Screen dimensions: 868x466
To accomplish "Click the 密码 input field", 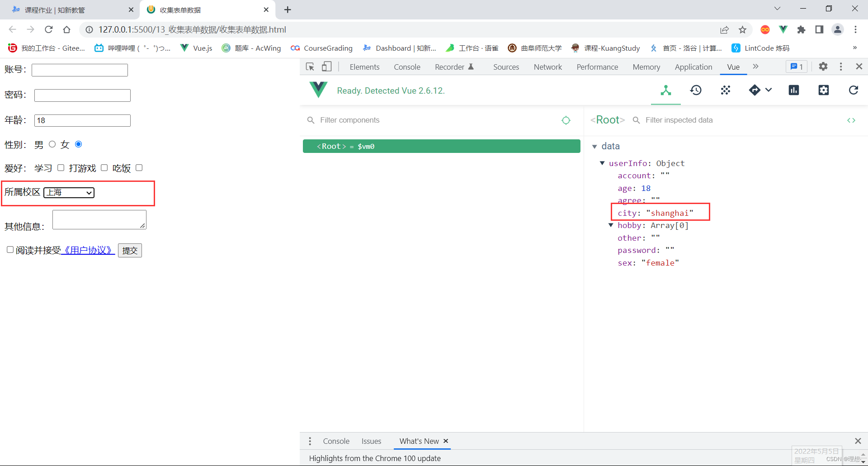I will pos(82,95).
